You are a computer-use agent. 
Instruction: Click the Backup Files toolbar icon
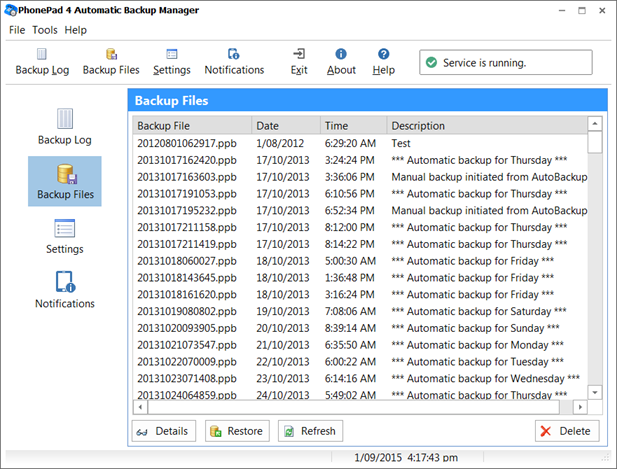(x=111, y=62)
